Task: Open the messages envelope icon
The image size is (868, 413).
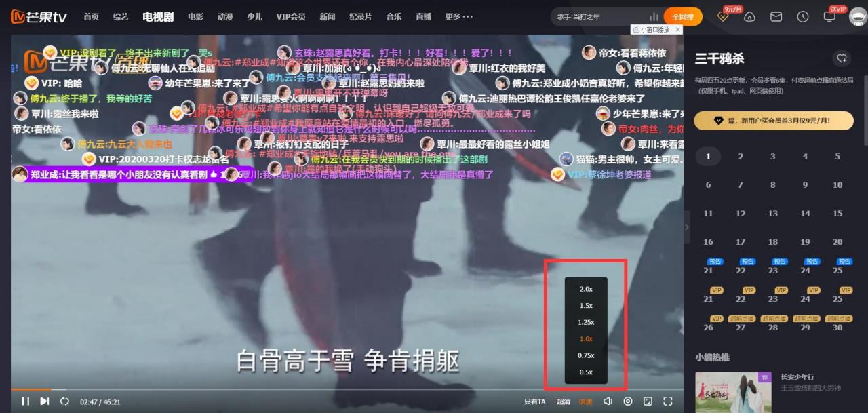Action: [776, 16]
